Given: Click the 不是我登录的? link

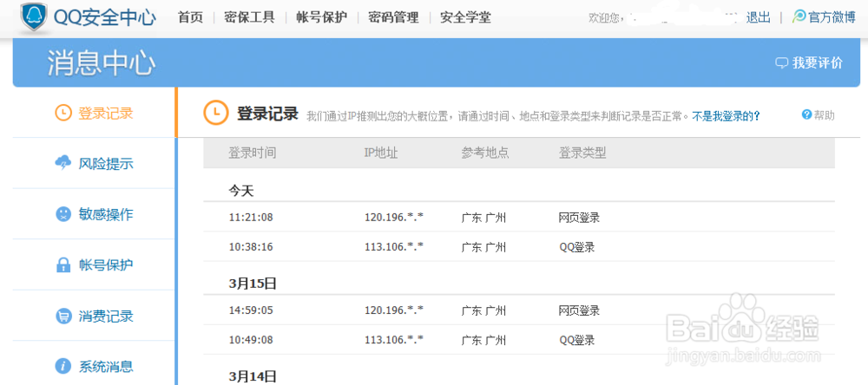Looking at the screenshot, I should coord(726,115).
